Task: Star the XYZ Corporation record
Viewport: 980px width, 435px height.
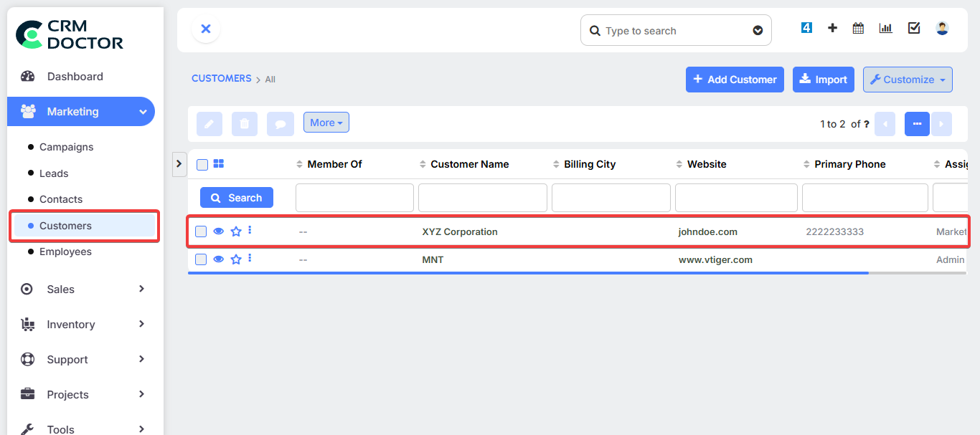Action: coord(236,231)
